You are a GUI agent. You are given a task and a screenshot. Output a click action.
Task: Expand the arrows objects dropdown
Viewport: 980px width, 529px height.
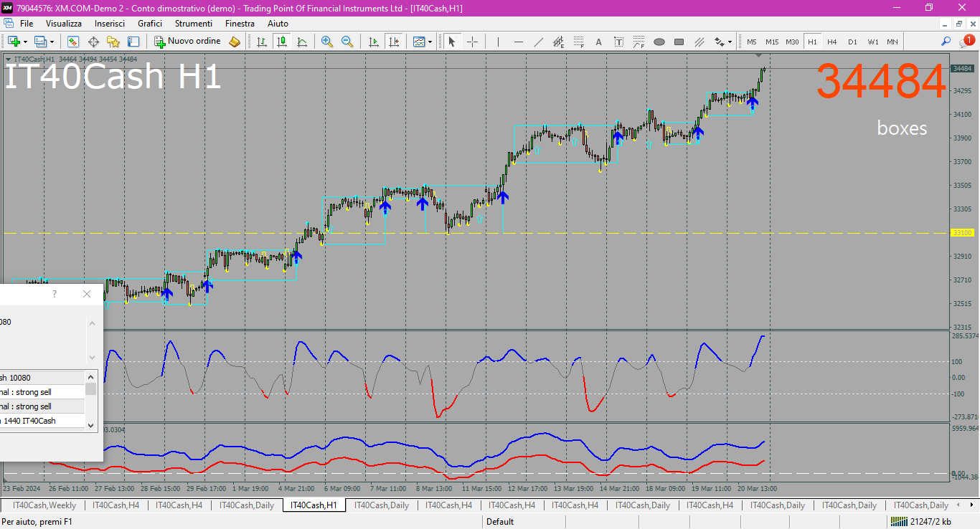click(730, 42)
